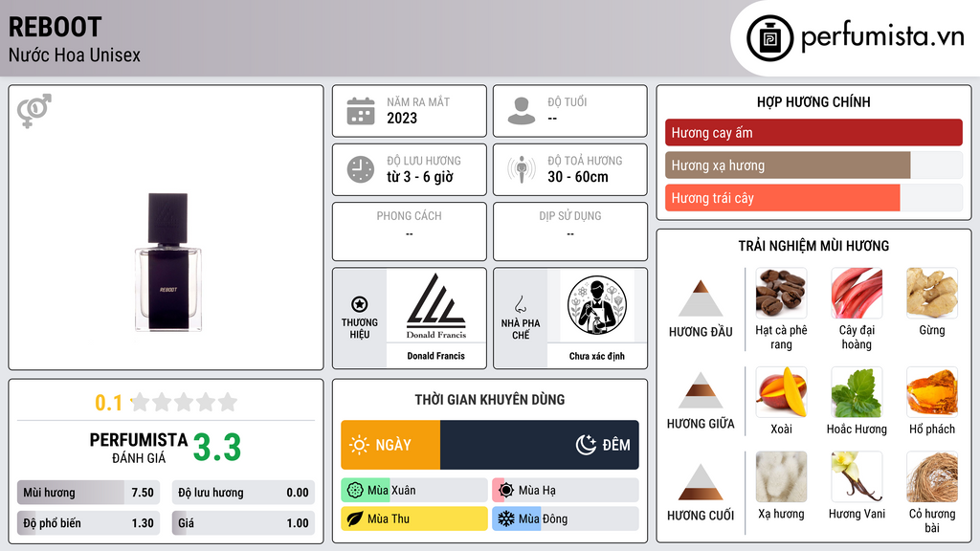The image size is (980, 551).
Task: Click the perfumista.vn site name text
Action: tap(882, 36)
